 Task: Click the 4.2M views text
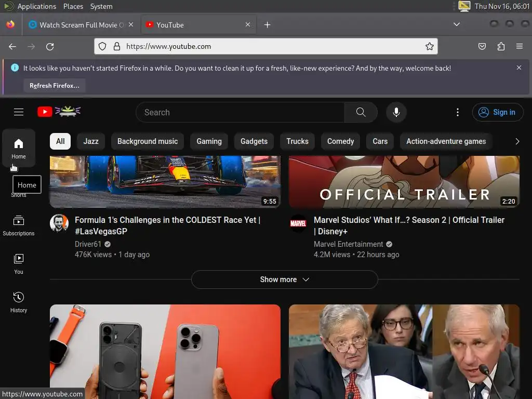click(332, 255)
